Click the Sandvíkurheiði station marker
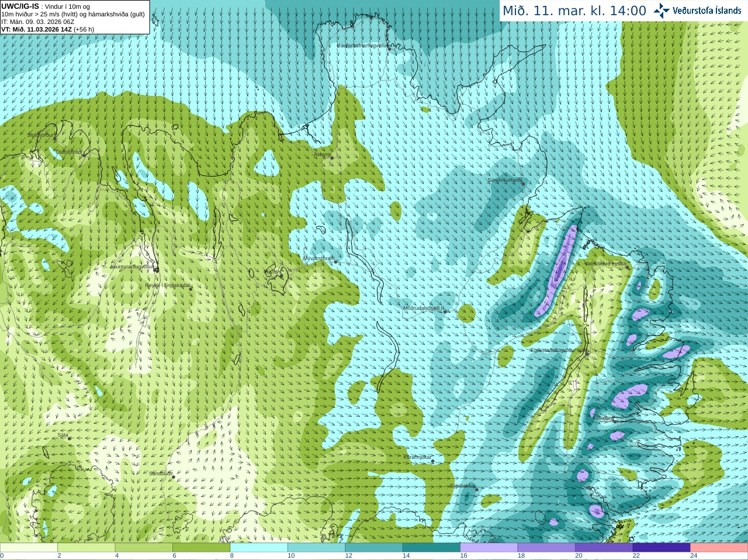The width and height of the screenshot is (748, 560). [x=524, y=184]
